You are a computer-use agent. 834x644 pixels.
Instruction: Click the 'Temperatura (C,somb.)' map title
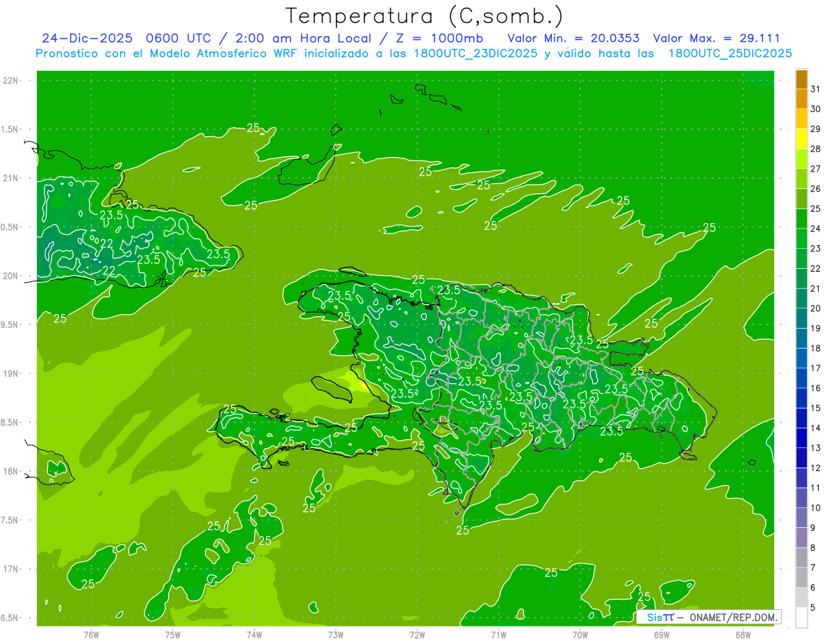coord(424,16)
